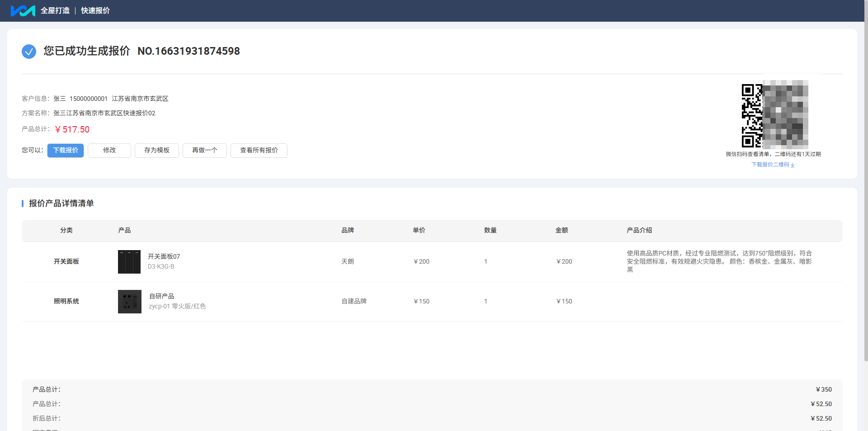Click the 产品介绍 column header
This screenshot has width=868, height=431.
pyautogui.click(x=639, y=230)
